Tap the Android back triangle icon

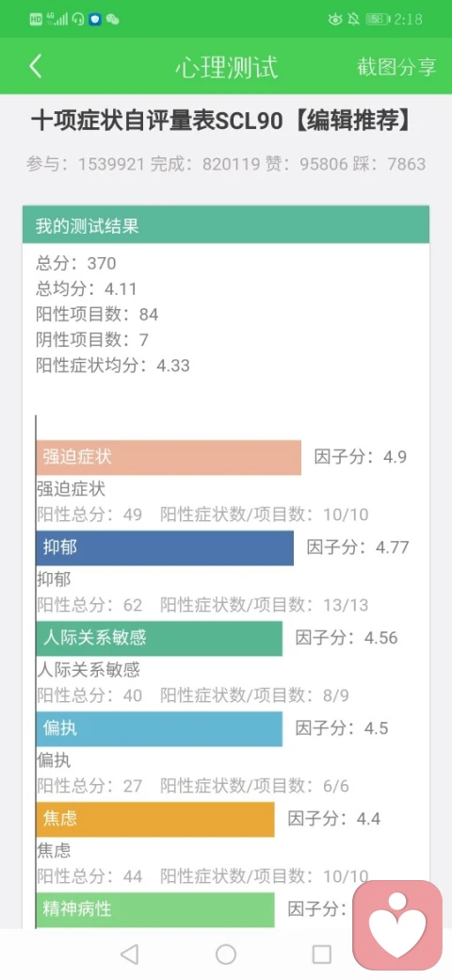(x=129, y=954)
